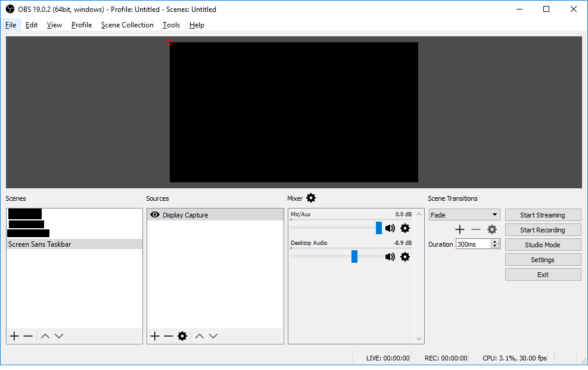588x370 pixels.
Task: Click the LIVE: 00:00:00 status
Action: point(388,358)
